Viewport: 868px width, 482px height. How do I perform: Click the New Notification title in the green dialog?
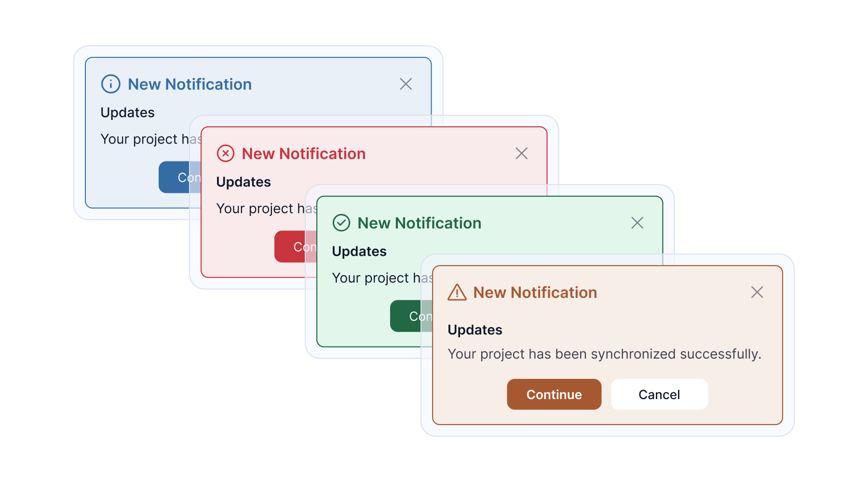click(419, 223)
